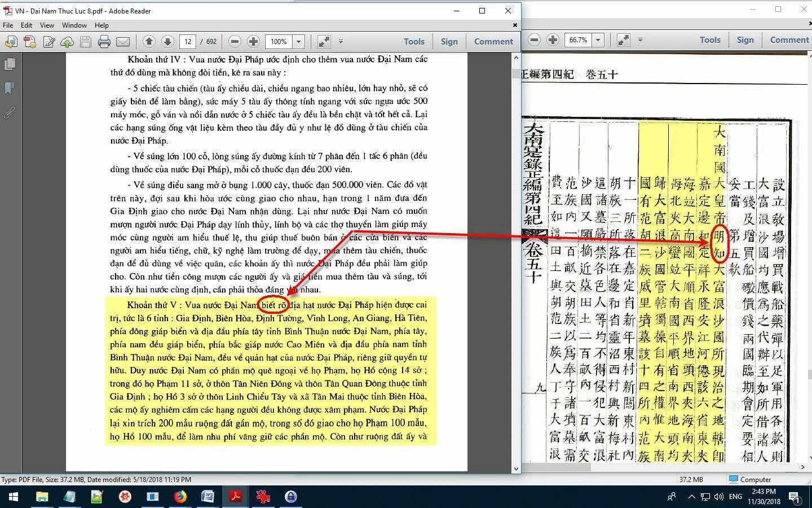Open the volume control in tray

coord(718,497)
